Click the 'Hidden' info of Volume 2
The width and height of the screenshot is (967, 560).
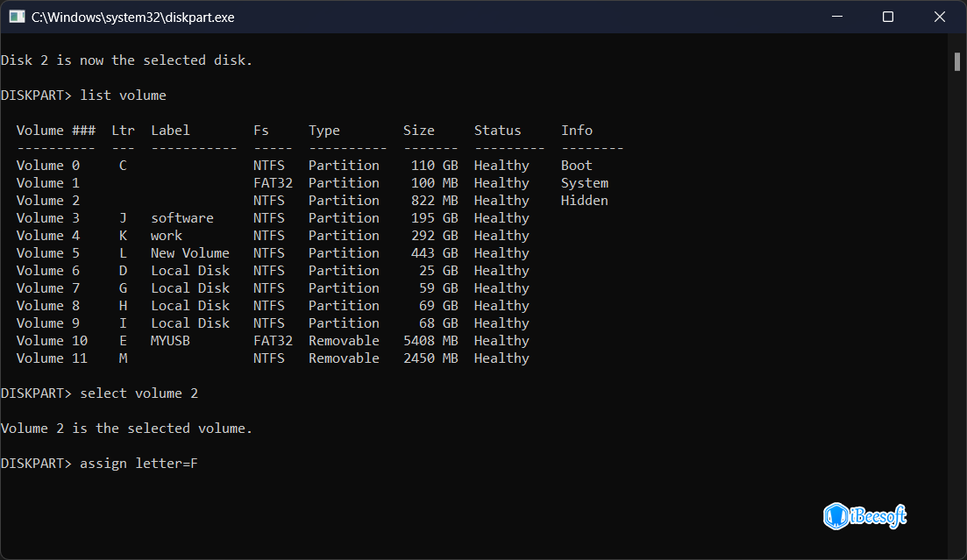(x=584, y=201)
